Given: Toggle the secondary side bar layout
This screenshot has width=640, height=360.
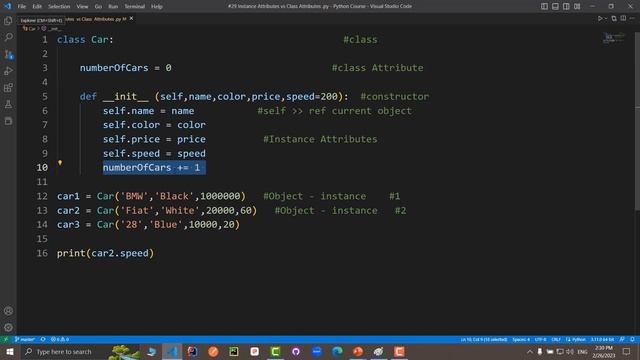Looking at the screenshot, I should point(566,6).
